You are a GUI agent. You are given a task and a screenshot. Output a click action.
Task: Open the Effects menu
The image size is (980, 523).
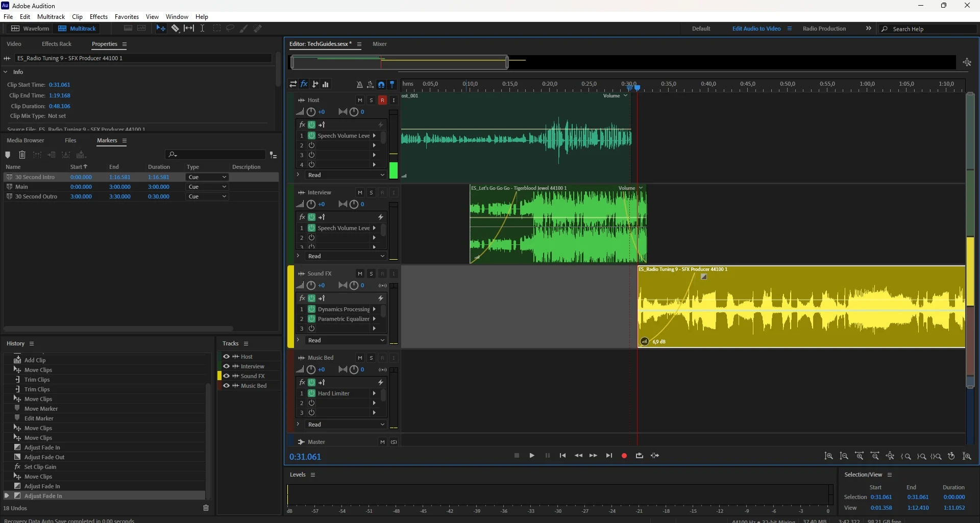click(99, 17)
